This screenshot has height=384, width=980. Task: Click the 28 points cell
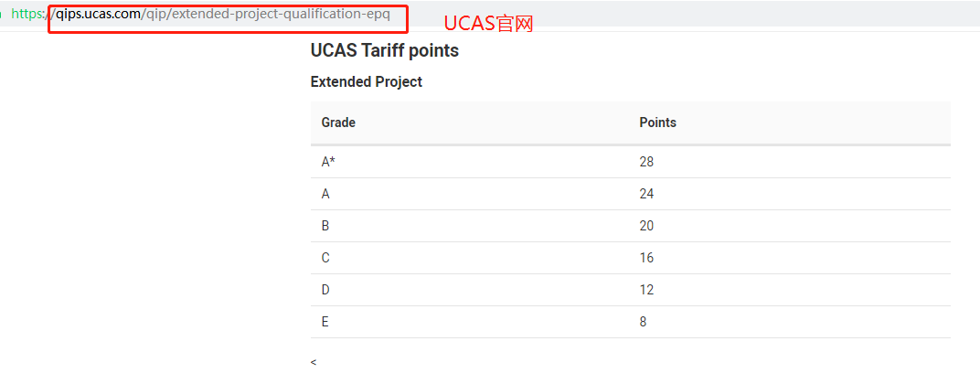click(x=646, y=162)
